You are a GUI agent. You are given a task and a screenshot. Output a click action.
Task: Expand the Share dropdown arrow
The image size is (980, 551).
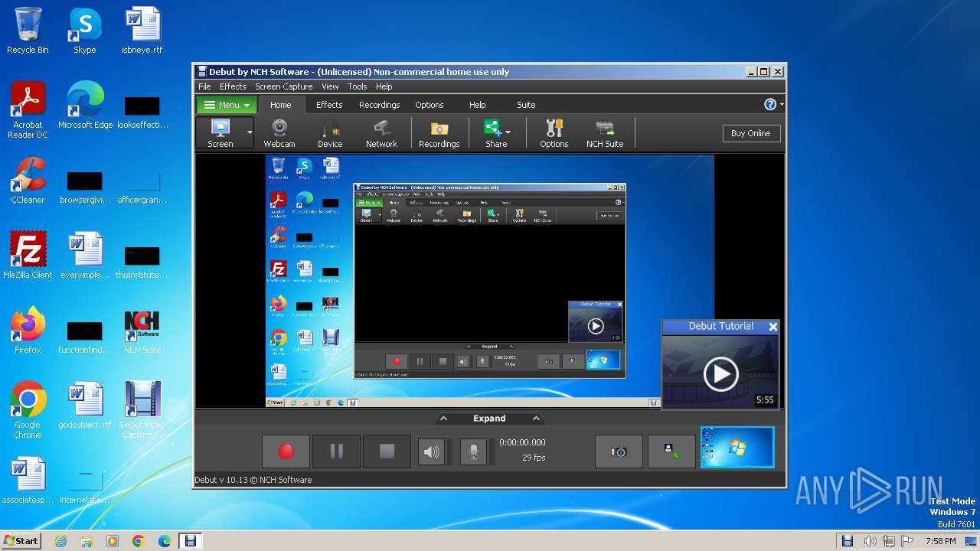click(508, 132)
